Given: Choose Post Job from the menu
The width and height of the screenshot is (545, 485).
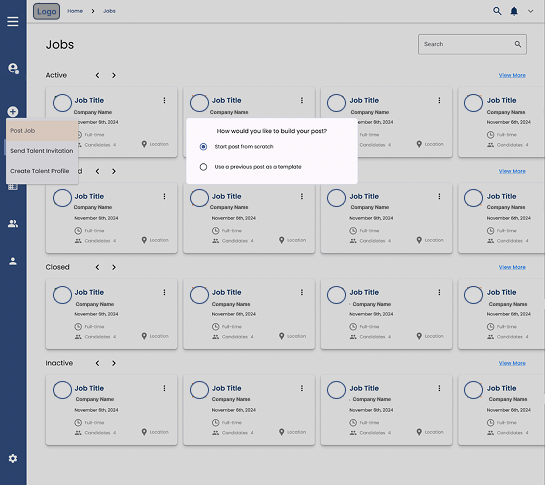Looking at the screenshot, I should [x=42, y=131].
